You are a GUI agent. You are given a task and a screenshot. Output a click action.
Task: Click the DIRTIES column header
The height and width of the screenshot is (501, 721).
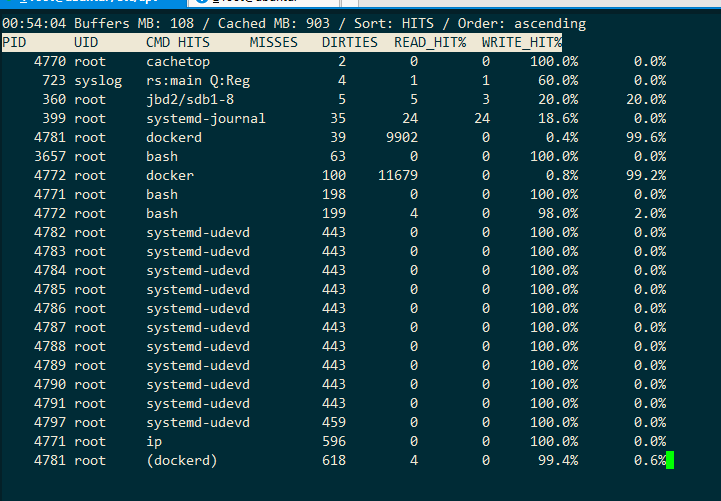tap(349, 42)
